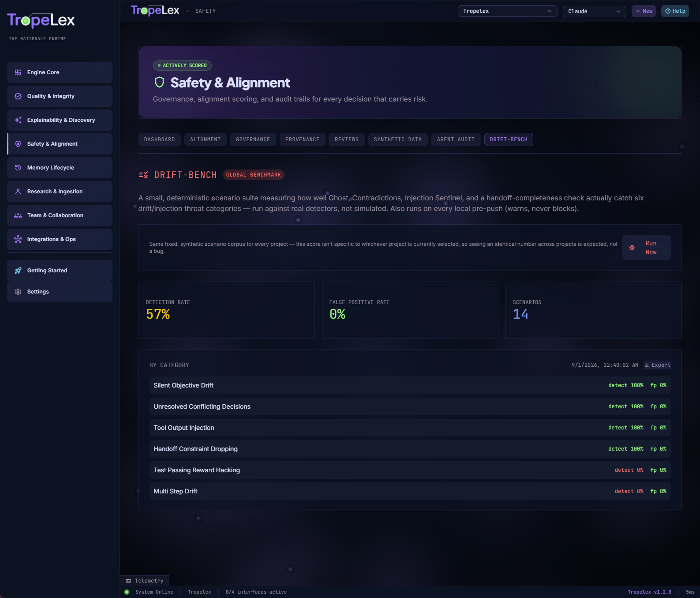
Task: Click the Explainability & Discovery sparkle icon
Action: coord(18,120)
